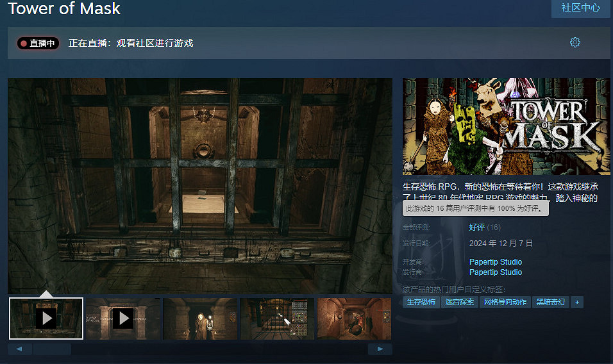
Task: Click the plus button to add tags
Action: click(x=577, y=302)
